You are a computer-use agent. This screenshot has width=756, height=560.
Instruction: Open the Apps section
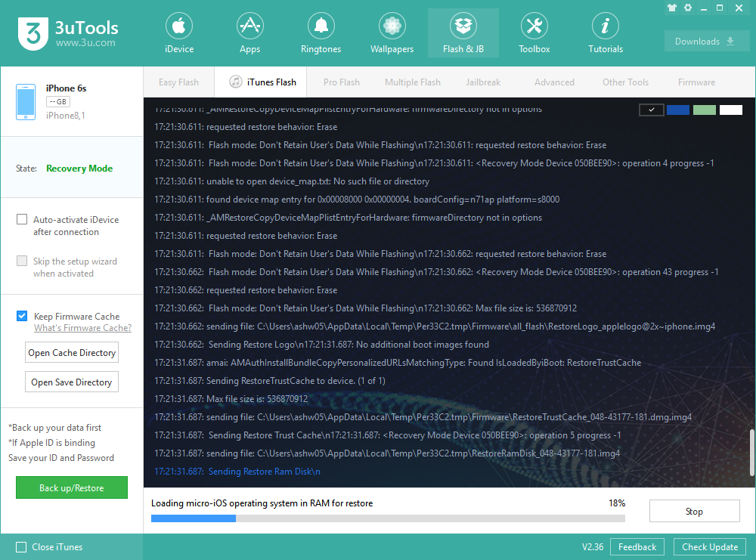(249, 33)
